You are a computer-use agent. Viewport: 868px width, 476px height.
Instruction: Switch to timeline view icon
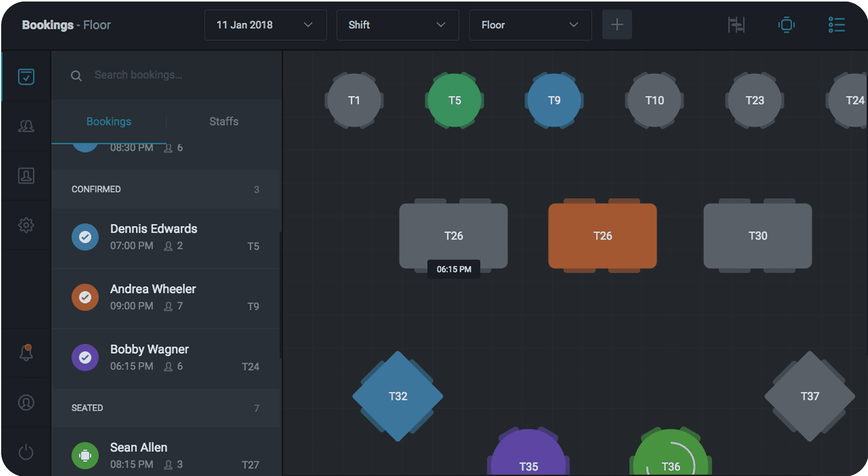736,25
